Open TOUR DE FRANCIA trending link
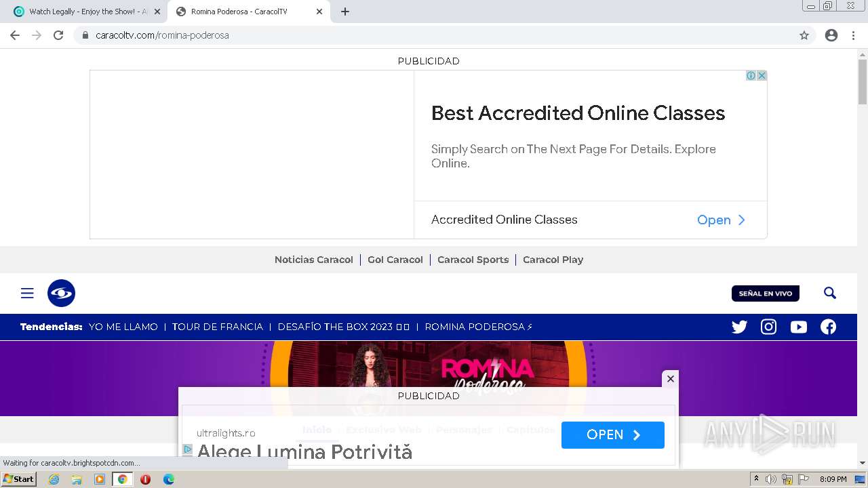This screenshot has width=868, height=488. (217, 327)
